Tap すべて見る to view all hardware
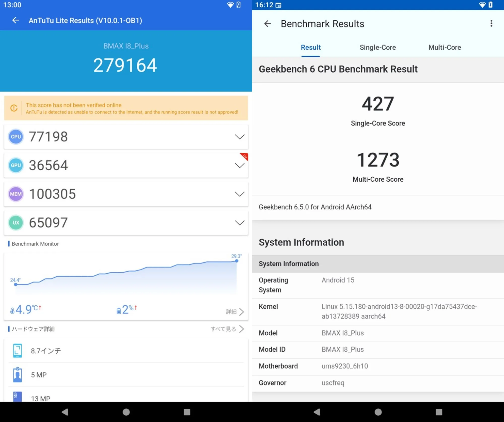Screen dimensions: 504x422 tap(227, 329)
